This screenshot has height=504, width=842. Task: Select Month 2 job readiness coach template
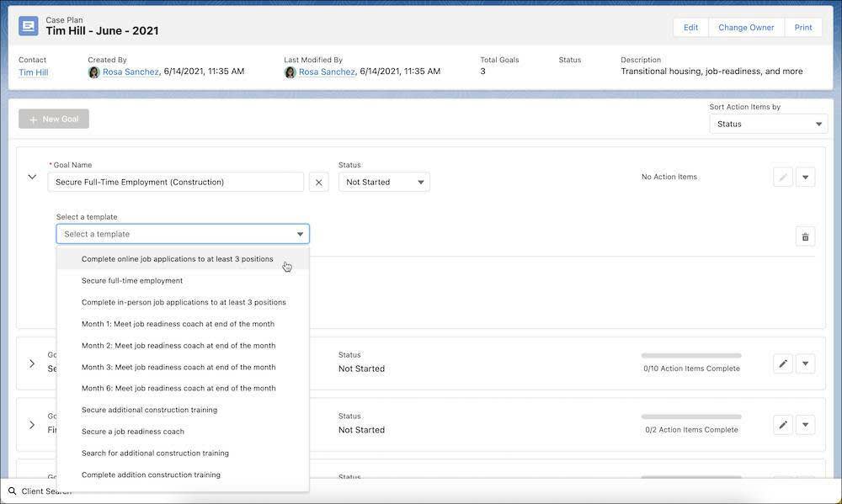(183, 346)
